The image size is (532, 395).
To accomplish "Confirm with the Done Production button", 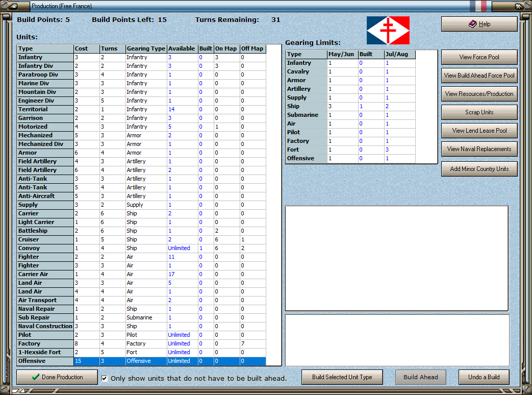I will tap(57, 377).
